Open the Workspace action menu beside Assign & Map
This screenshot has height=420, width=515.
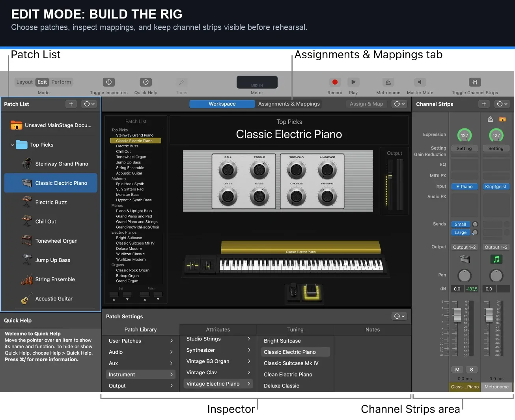point(399,104)
